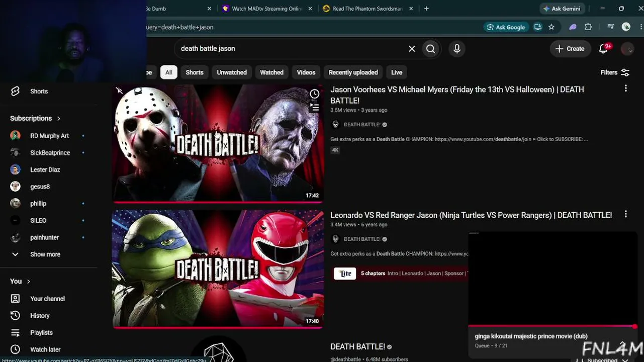Image resolution: width=644 pixels, height=362 pixels.
Task: Open Leonardo VS Red Ranger Jason title link
Action: 471,215
